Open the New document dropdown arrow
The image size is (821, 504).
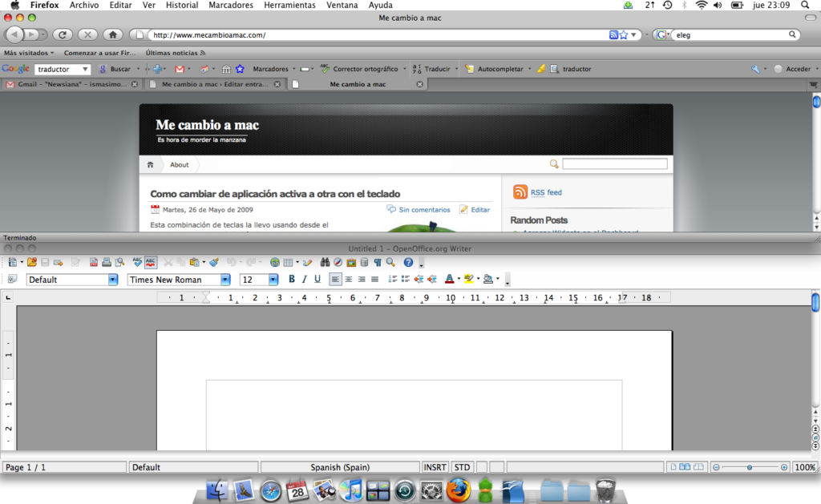(22, 262)
